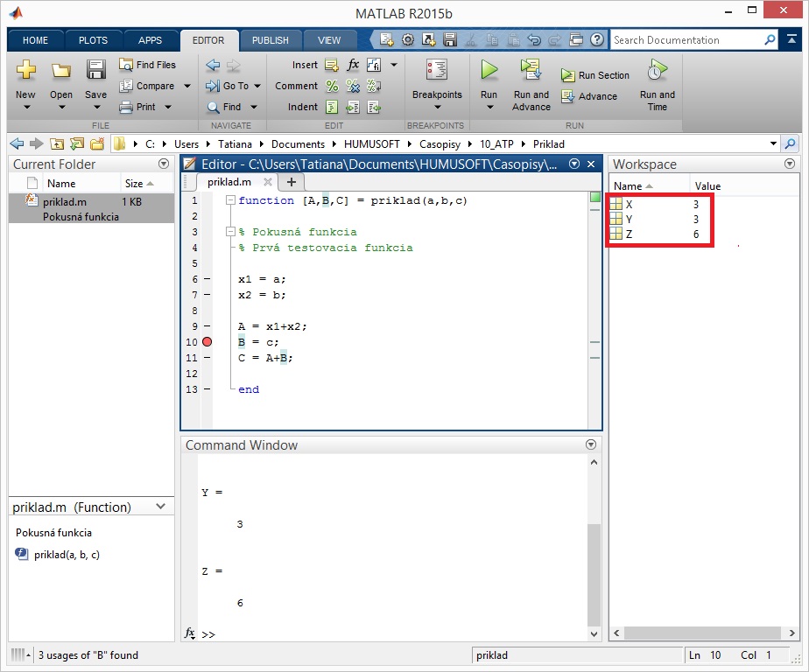Viewport: 809px width, 672px height.
Task: Collapse the function code fold on line 1
Action: [230, 200]
